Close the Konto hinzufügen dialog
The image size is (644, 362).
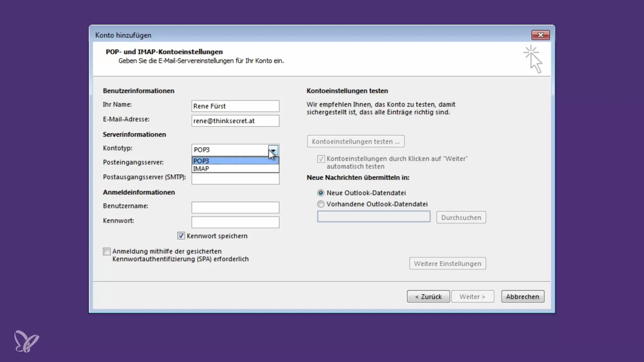tap(540, 35)
